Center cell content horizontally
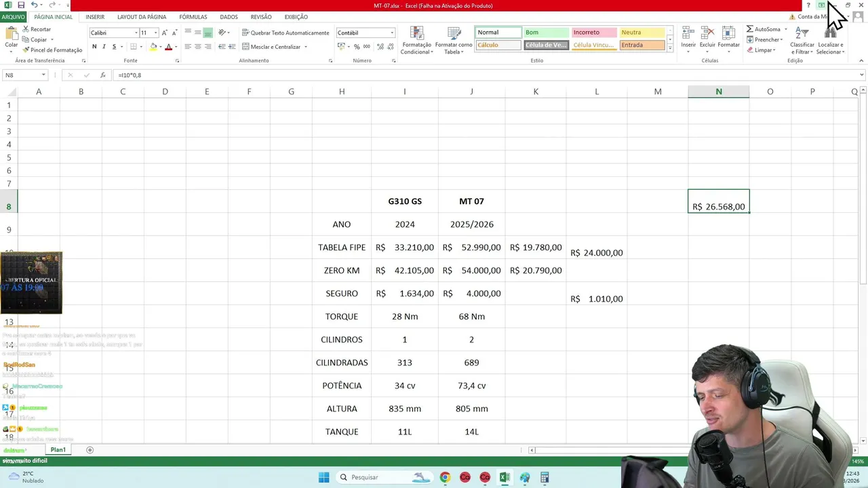This screenshot has width=868, height=488. tap(198, 47)
